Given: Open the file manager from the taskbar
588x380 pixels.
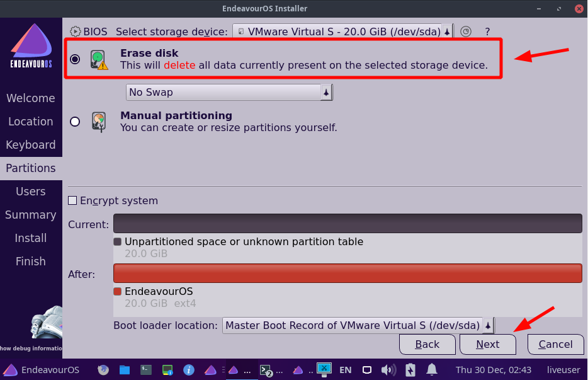Looking at the screenshot, I should (125, 370).
